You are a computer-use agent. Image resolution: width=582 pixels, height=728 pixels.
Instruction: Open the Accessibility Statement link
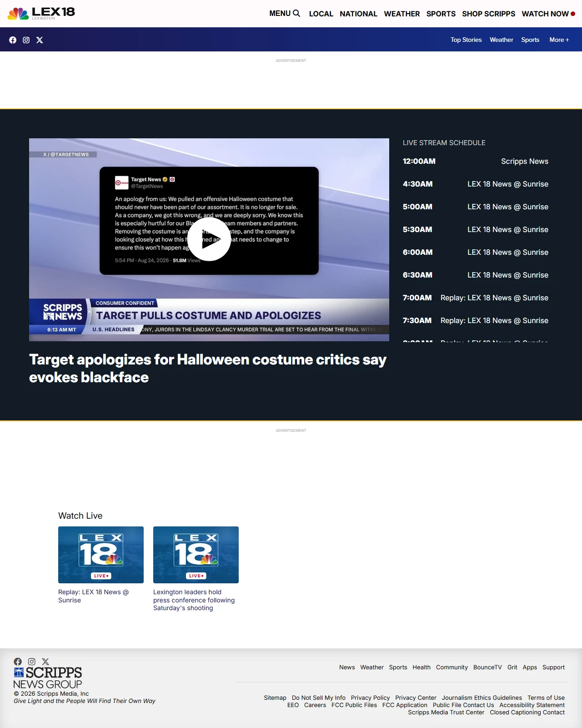[532, 705]
